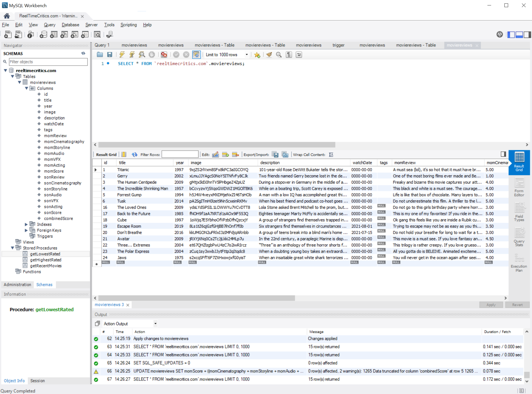Toggle invisible characters display
532x394 pixels.
(x=289, y=55)
